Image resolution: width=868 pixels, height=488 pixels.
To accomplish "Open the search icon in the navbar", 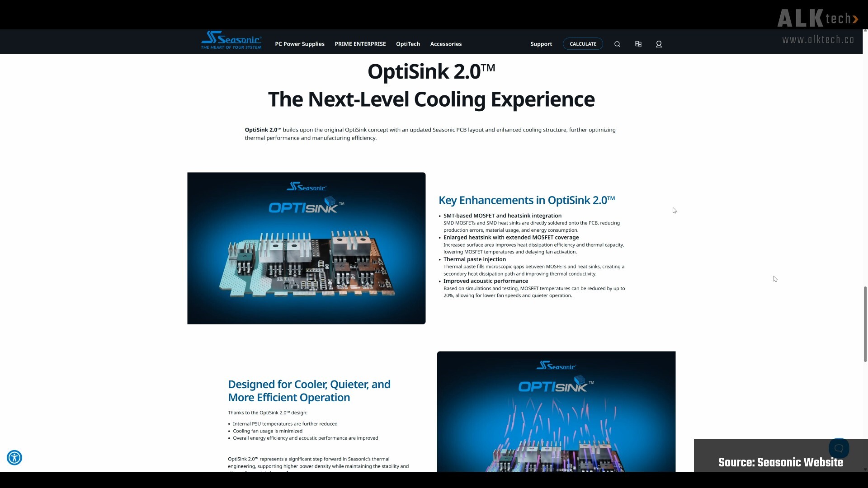I will click(x=617, y=44).
